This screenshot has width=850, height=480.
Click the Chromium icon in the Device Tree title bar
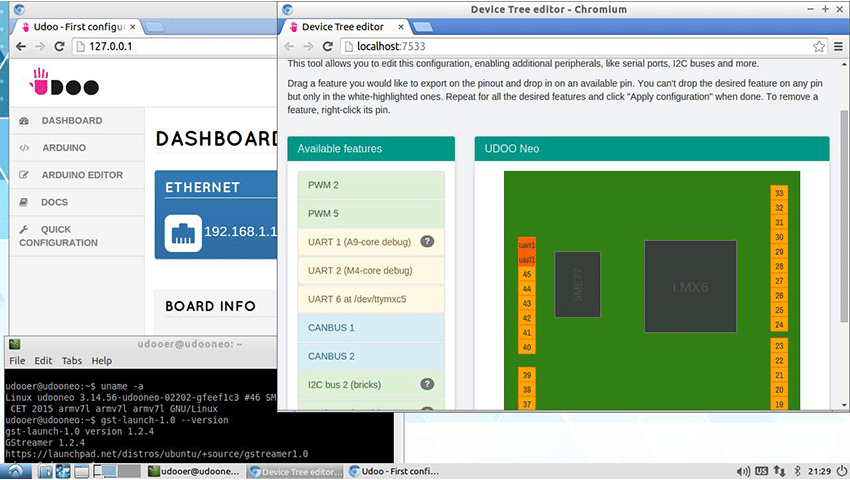[288, 9]
